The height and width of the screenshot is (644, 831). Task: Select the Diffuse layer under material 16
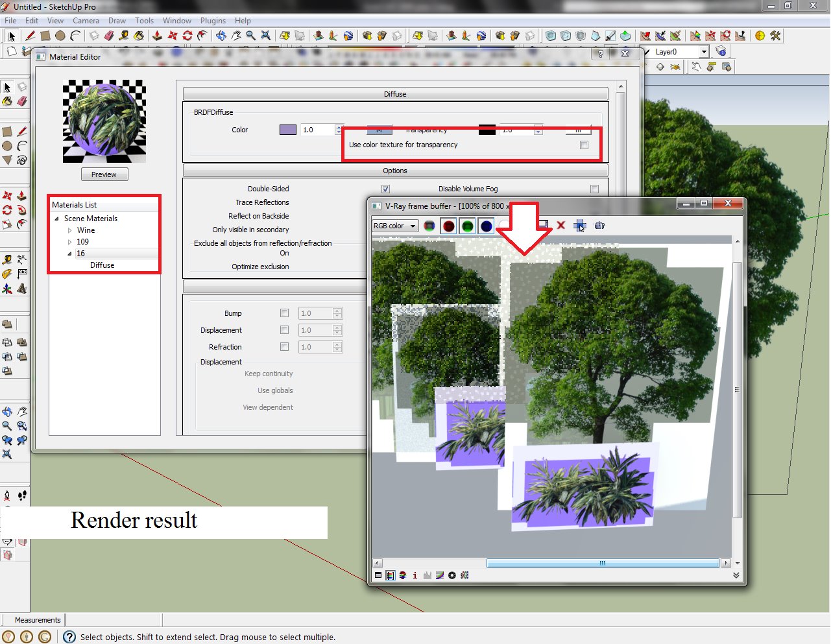[101, 265]
